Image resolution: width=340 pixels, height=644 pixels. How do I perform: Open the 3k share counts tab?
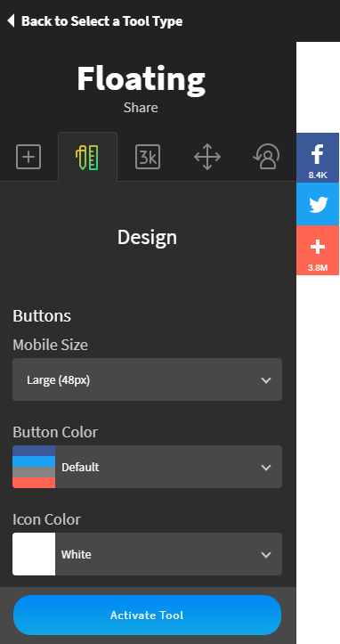coord(148,157)
